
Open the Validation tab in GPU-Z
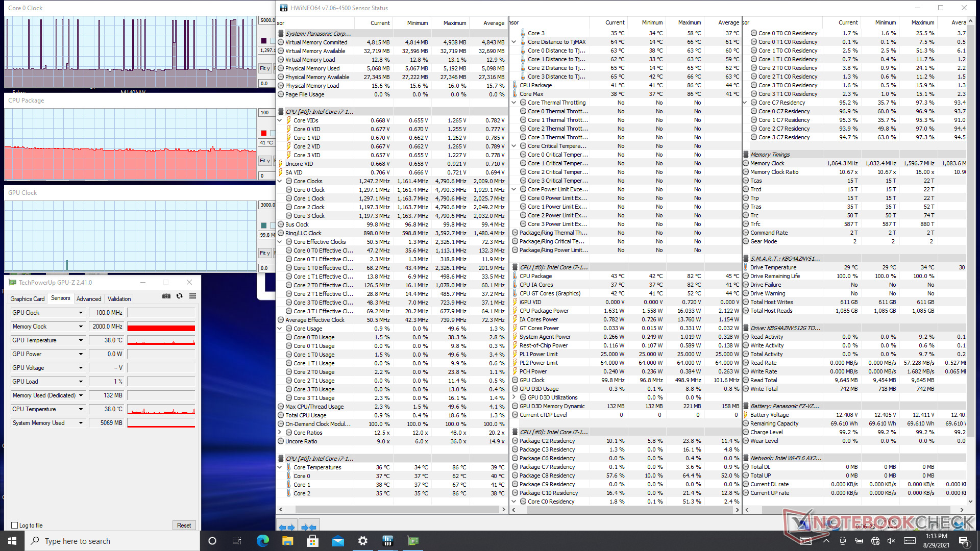click(119, 299)
